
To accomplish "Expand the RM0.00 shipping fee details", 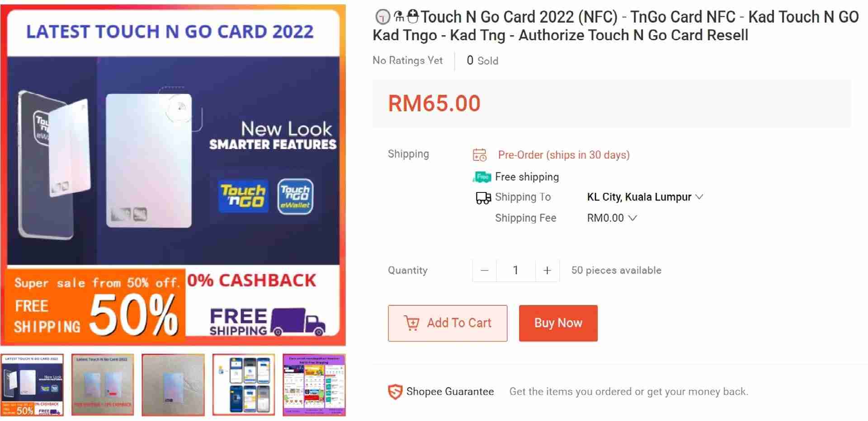I will [x=632, y=218].
